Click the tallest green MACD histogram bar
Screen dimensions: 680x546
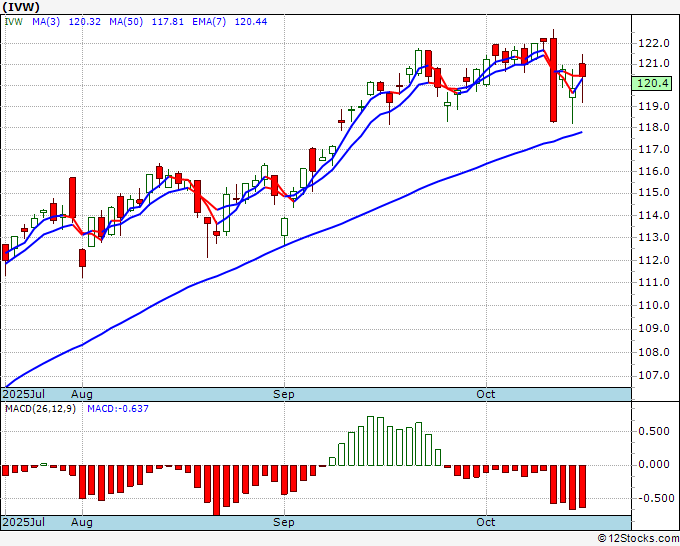370,441
